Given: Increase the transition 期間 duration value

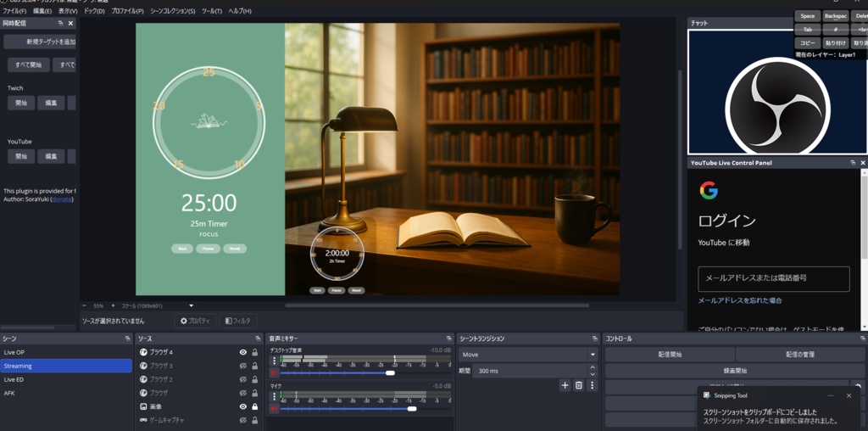Looking at the screenshot, I should click(x=593, y=367).
